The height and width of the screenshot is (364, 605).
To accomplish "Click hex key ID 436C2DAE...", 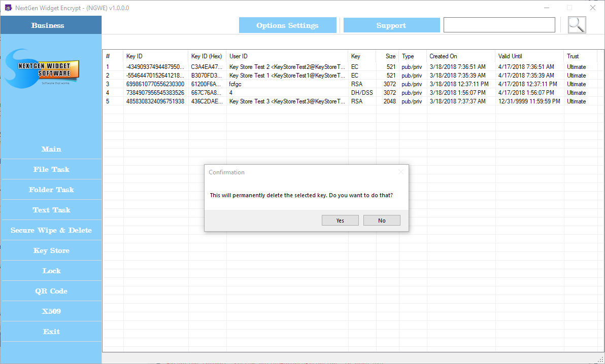I will pos(207,101).
